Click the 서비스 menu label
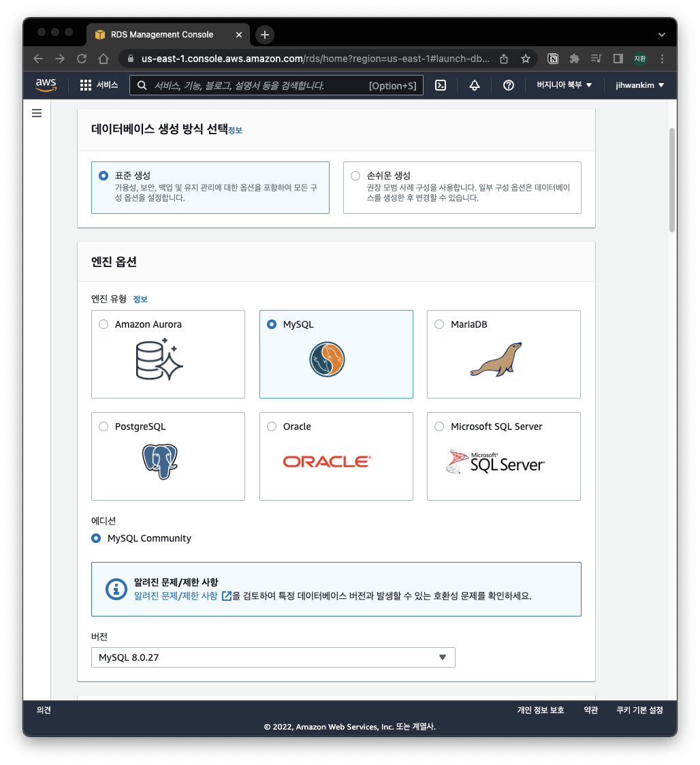Image resolution: width=700 pixels, height=765 pixels. (108, 85)
